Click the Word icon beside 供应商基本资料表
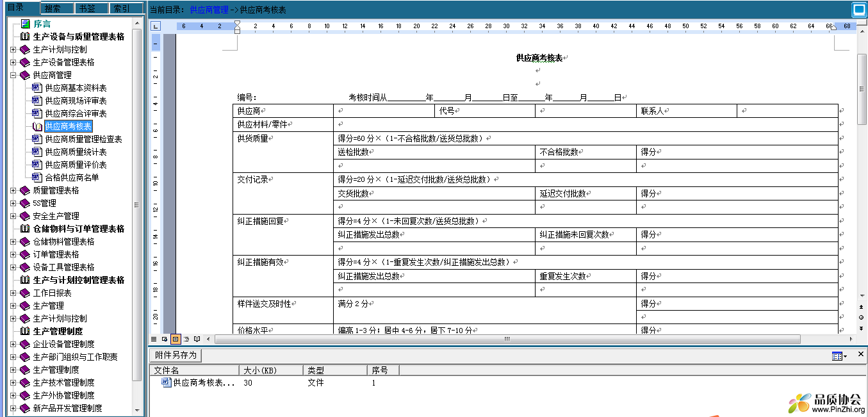 pyautogui.click(x=37, y=88)
